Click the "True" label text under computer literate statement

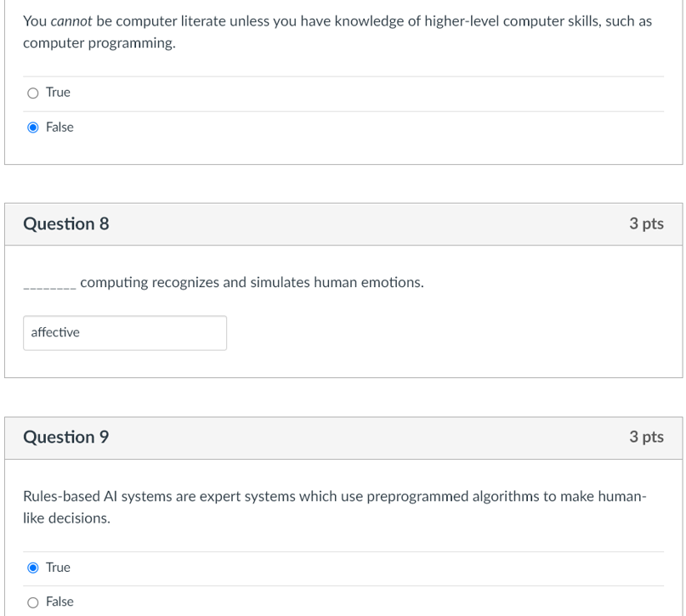coord(59,93)
